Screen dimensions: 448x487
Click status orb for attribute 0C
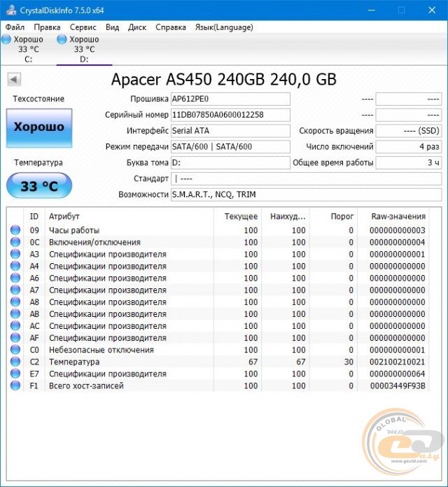[15, 242]
